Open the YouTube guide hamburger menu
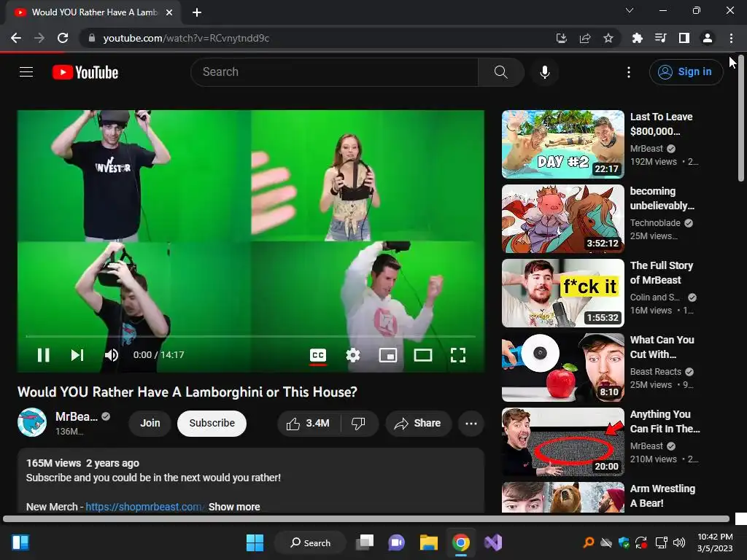This screenshot has width=747, height=560. point(26,72)
